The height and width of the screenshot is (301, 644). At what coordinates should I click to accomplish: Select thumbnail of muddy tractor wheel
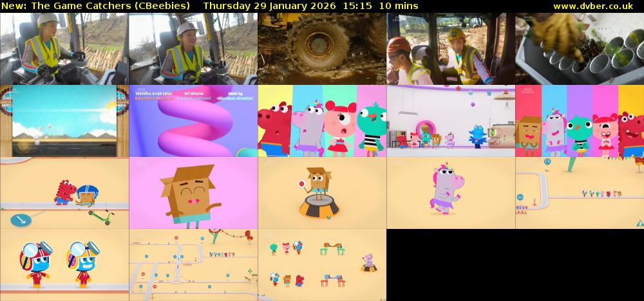point(322,49)
